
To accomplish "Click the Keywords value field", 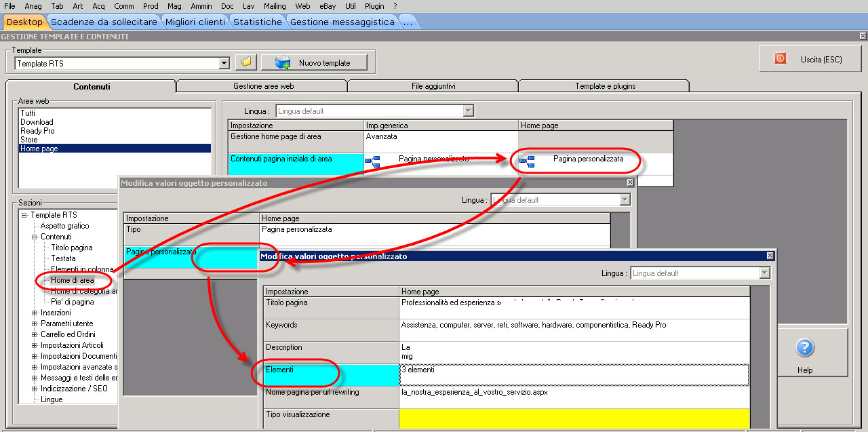I will pyautogui.click(x=574, y=330).
